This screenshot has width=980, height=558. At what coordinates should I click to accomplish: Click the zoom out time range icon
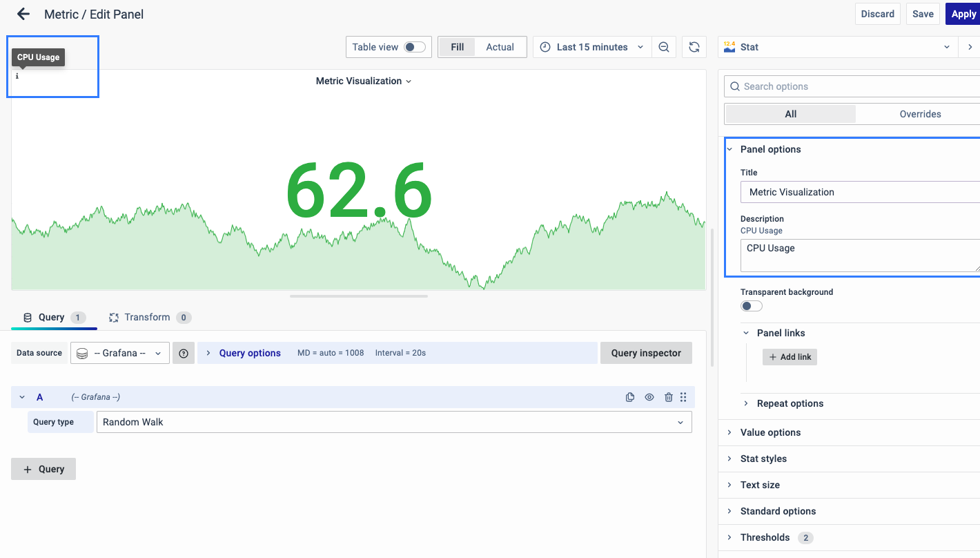[x=664, y=47]
